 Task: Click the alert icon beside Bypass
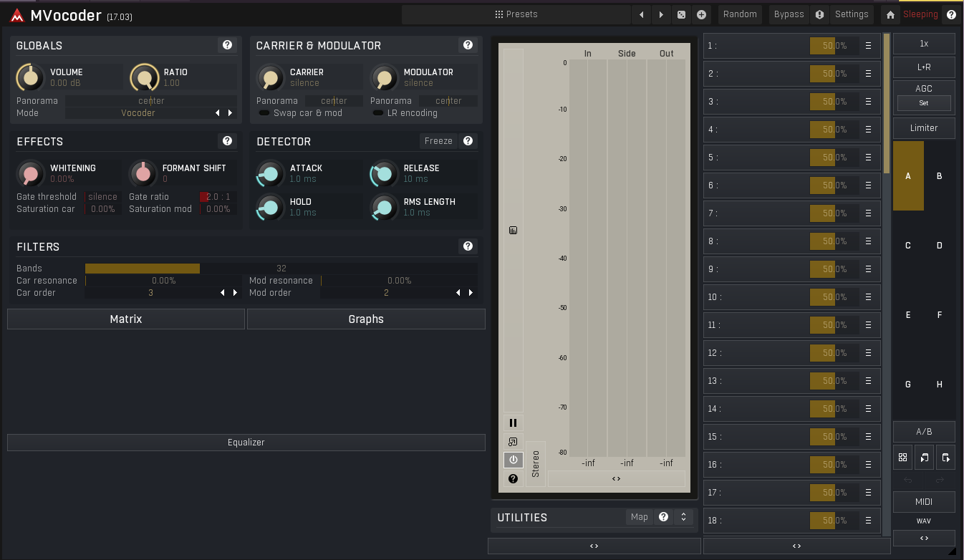(820, 14)
